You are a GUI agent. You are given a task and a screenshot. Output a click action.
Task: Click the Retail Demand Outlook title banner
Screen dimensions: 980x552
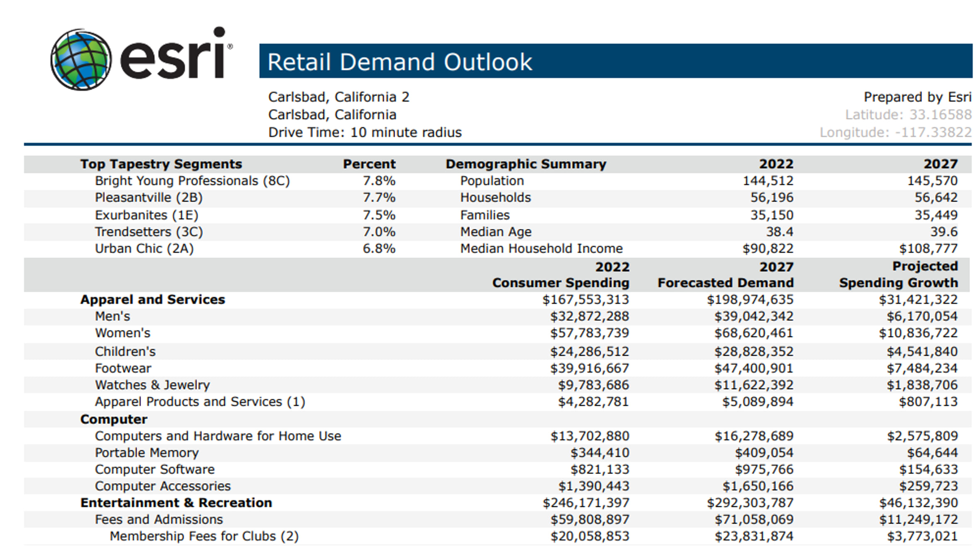615,61
